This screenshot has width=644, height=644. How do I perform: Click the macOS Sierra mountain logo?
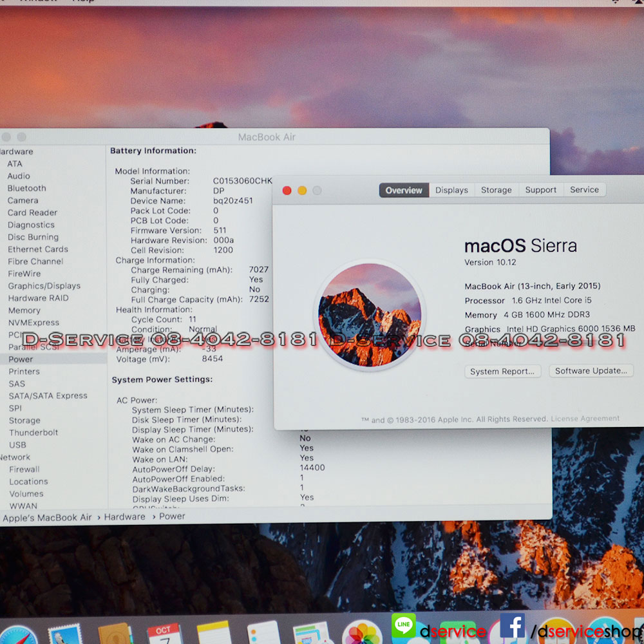[x=370, y=315]
